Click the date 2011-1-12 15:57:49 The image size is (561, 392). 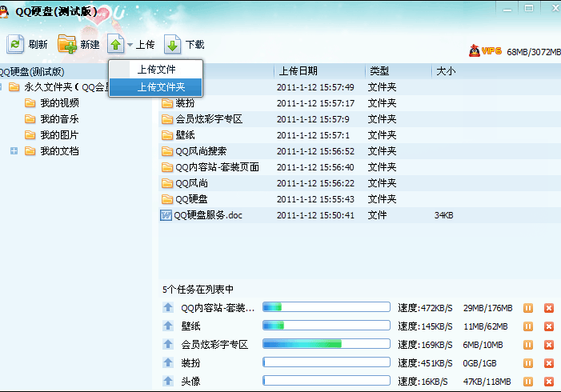pyautogui.click(x=315, y=87)
